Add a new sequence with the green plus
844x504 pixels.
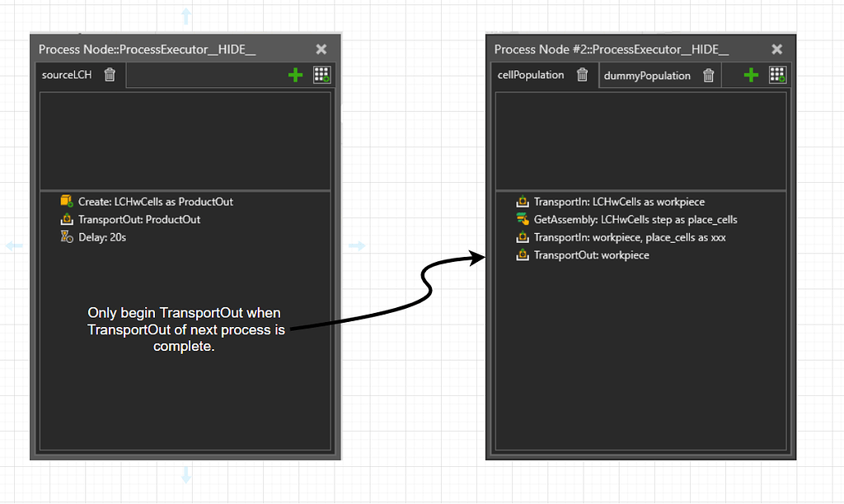click(x=295, y=75)
